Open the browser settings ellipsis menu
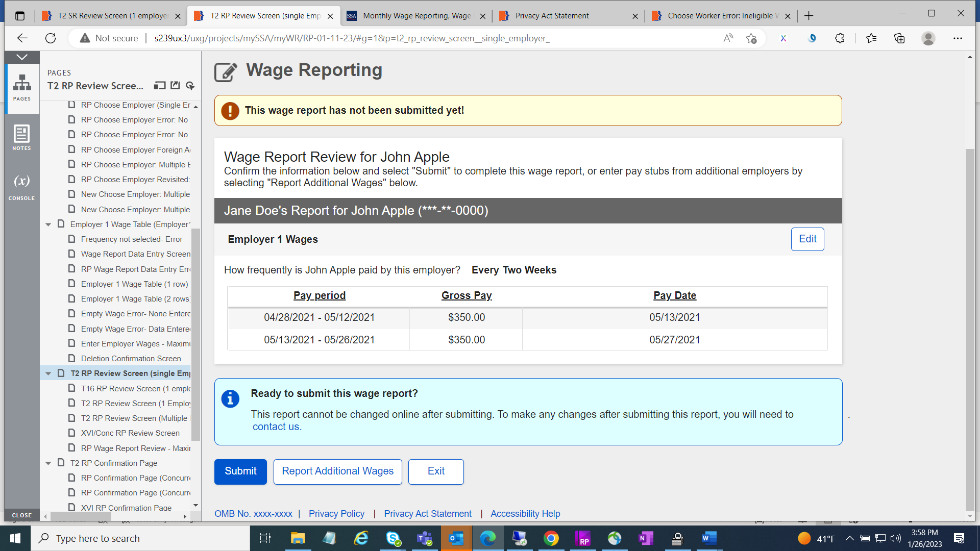This screenshot has height=551, width=980. coord(958,38)
